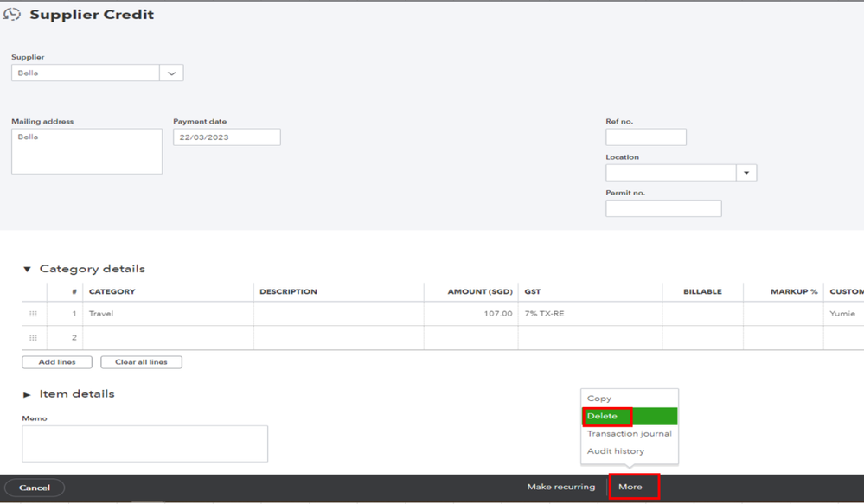This screenshot has width=864, height=504.
Task: Click the empty category cell in row 2
Action: click(168, 338)
